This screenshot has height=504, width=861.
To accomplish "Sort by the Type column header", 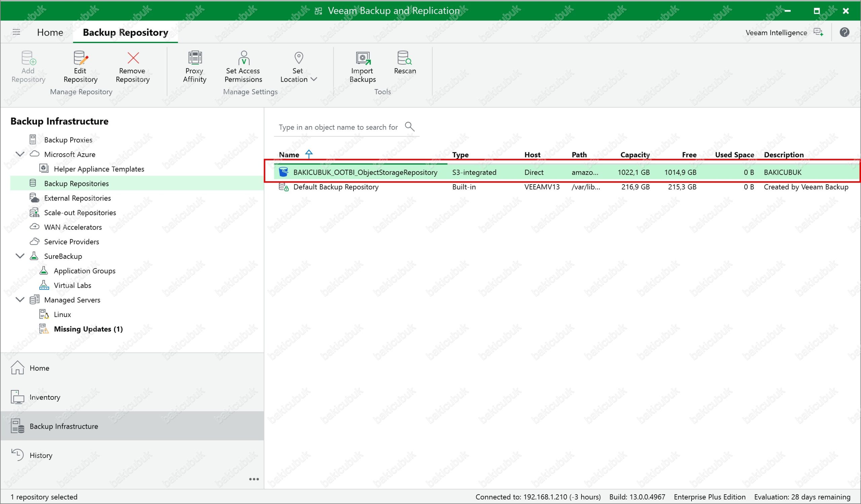I will coord(460,155).
